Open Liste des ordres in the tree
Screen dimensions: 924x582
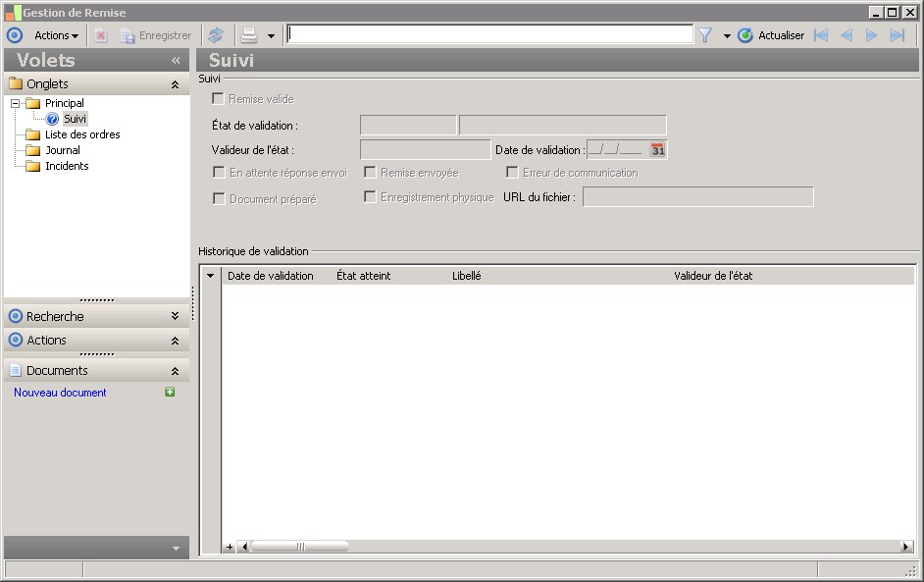[82, 134]
